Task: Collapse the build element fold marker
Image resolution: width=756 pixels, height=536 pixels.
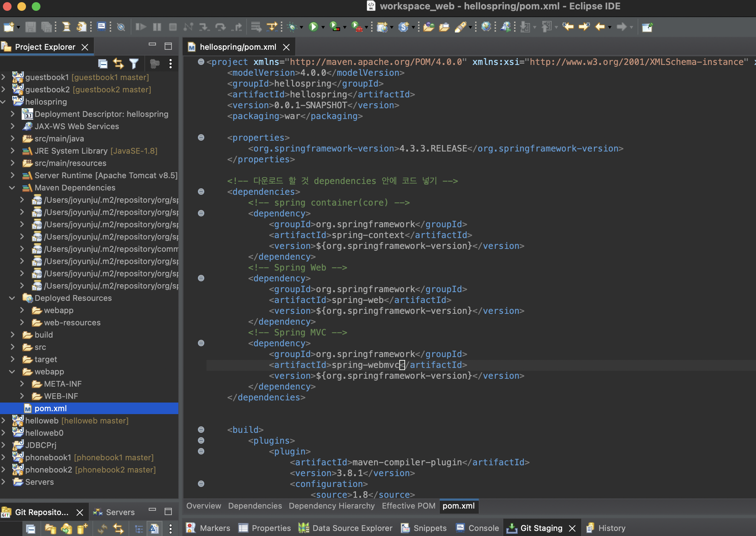Action: click(x=201, y=430)
